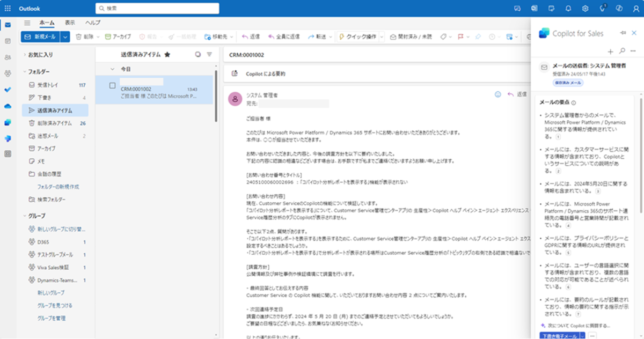Open Groups in the left app rail

pyautogui.click(x=8, y=73)
